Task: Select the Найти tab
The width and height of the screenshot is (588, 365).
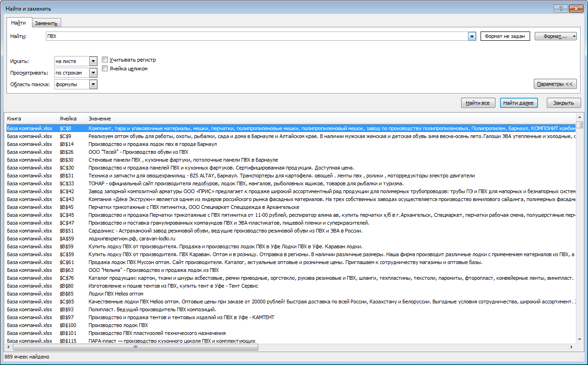Action: click(19, 23)
